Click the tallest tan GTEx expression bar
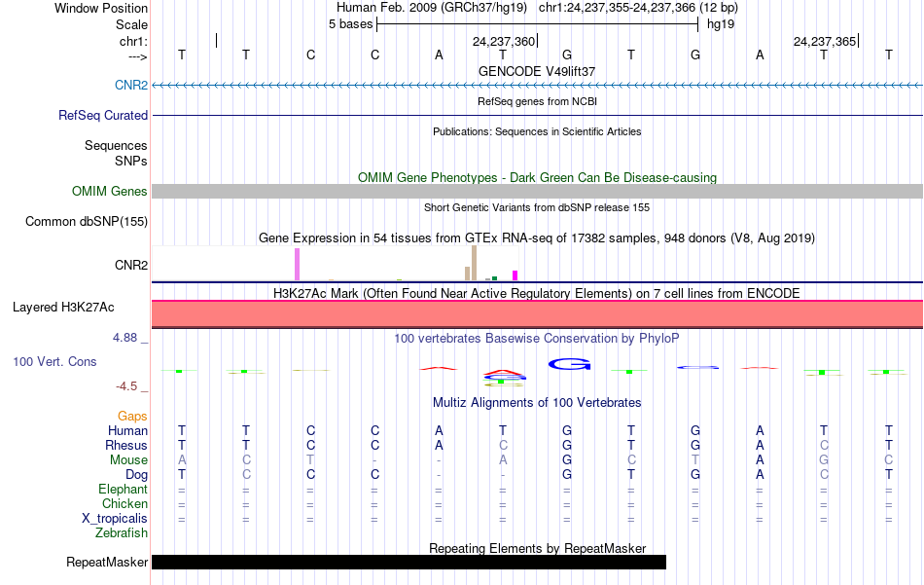 click(x=474, y=263)
